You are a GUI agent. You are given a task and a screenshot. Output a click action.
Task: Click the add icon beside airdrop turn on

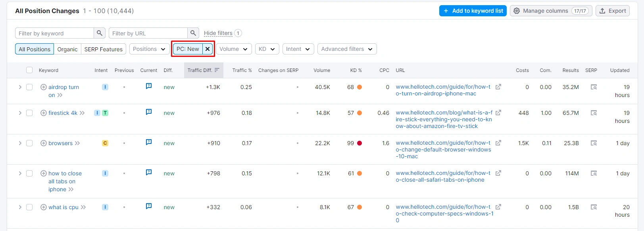[44, 87]
